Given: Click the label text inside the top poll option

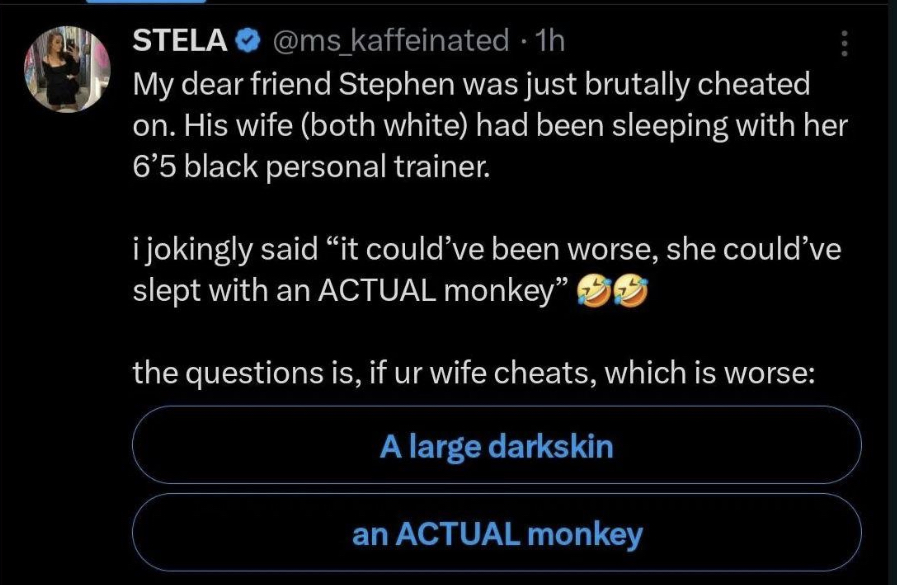Looking at the screenshot, I should (496, 446).
